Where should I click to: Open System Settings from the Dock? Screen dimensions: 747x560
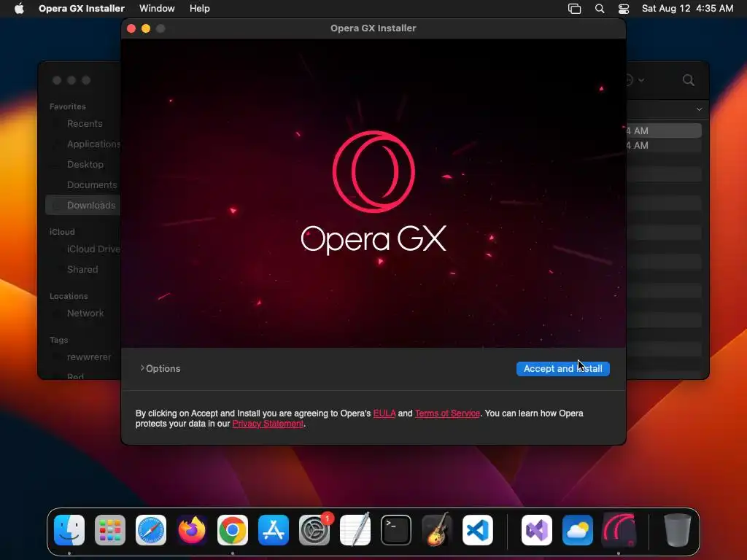(314, 530)
